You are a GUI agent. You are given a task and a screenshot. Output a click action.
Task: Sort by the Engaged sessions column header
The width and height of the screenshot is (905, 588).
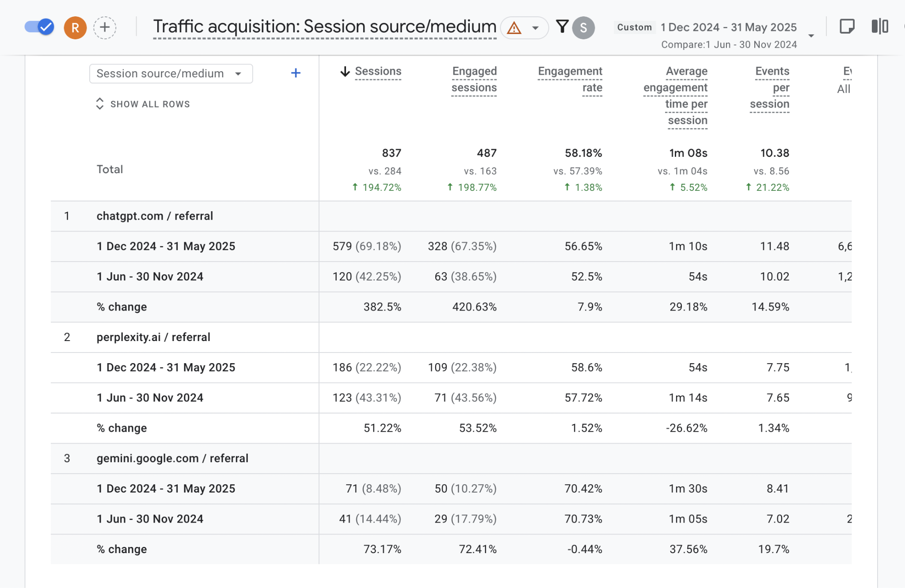pyautogui.click(x=474, y=80)
